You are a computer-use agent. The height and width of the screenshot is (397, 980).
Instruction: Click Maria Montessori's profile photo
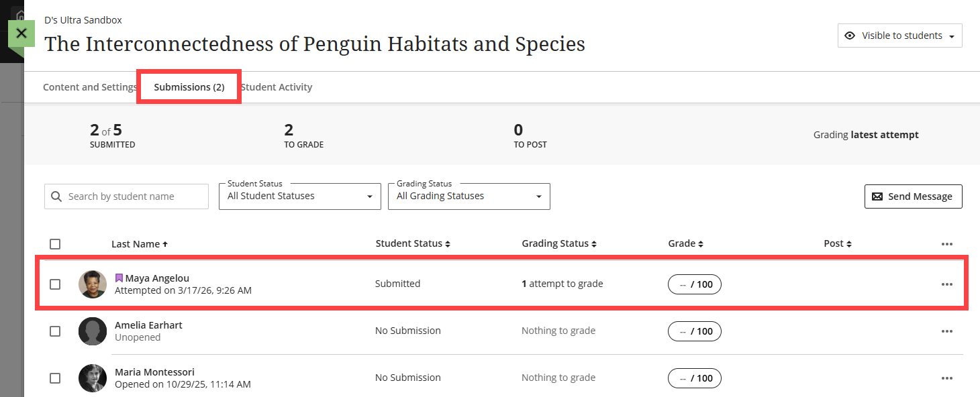(x=92, y=378)
